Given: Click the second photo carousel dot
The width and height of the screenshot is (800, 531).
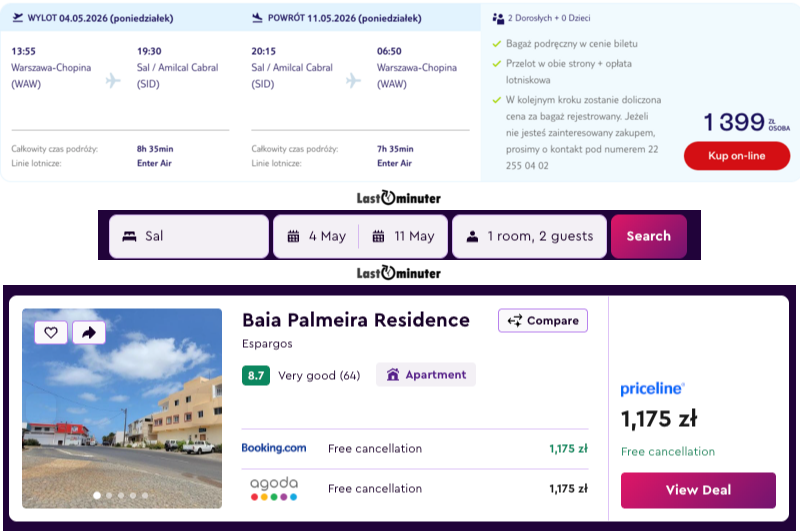Looking at the screenshot, I should click(x=109, y=495).
